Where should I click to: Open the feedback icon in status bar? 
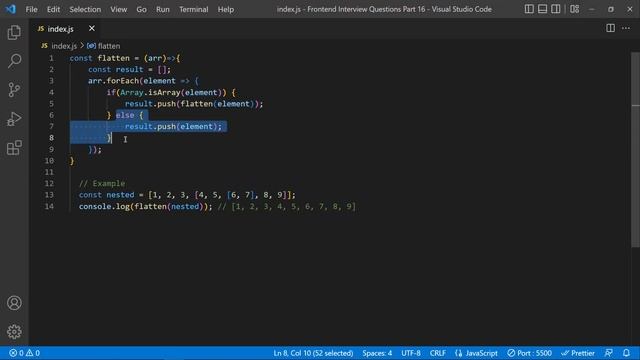tap(609, 353)
